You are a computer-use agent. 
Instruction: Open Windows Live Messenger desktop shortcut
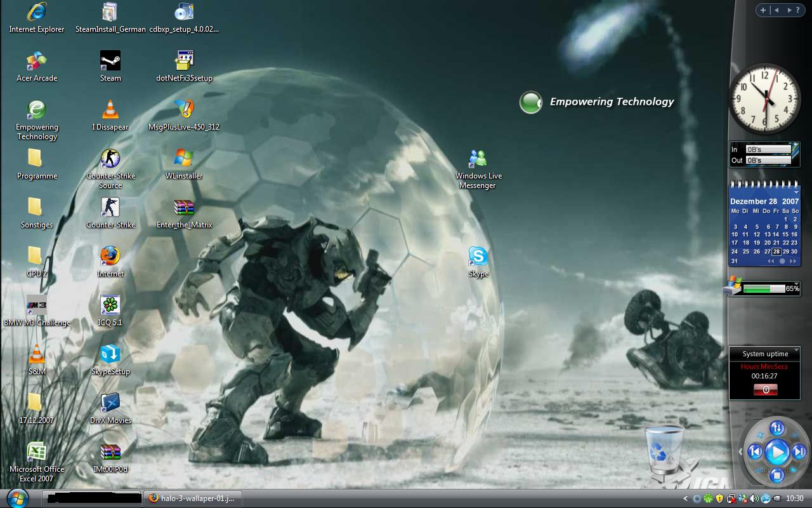478,169
